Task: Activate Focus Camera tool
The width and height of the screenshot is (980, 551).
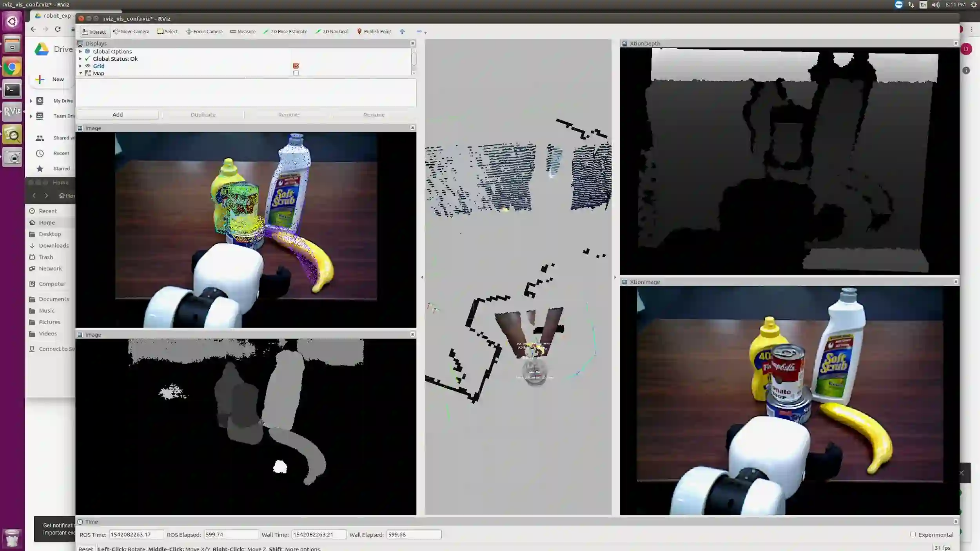Action: (x=204, y=32)
